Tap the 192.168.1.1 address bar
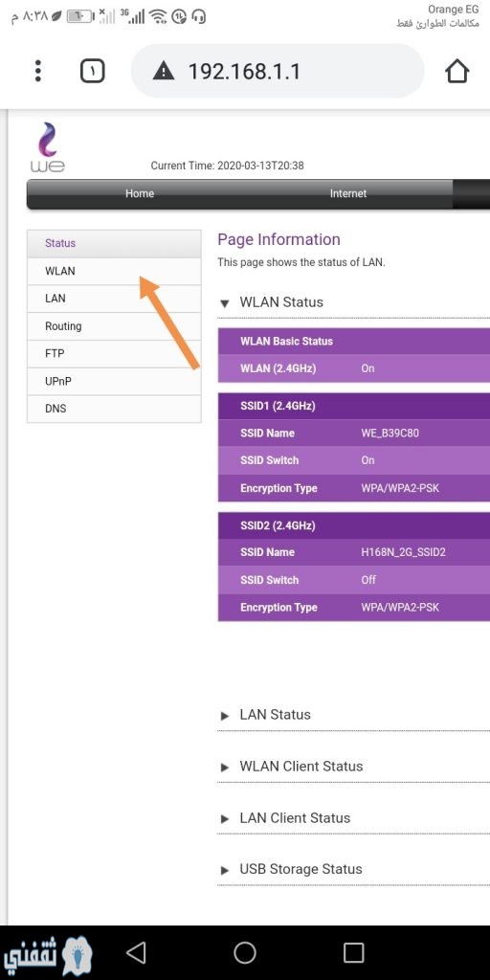 point(278,71)
